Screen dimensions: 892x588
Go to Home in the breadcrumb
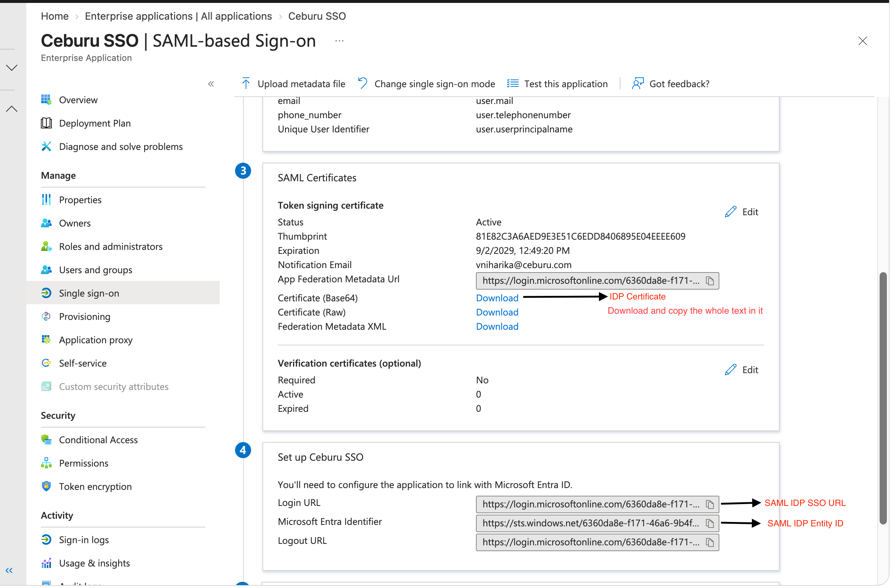[55, 16]
